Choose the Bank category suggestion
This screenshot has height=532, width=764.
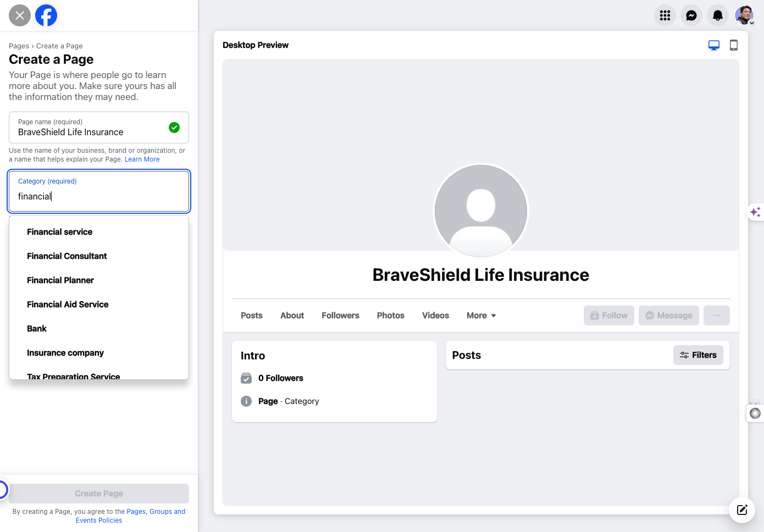coord(99,329)
